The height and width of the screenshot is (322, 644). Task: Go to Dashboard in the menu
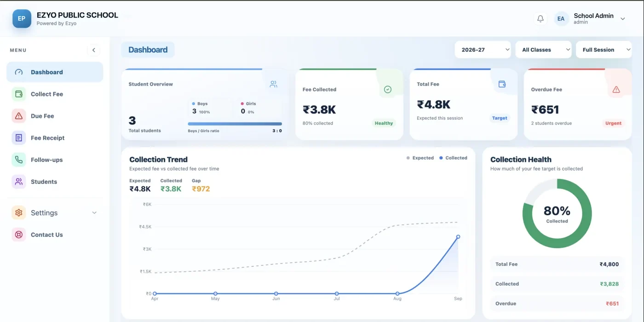coord(55,72)
